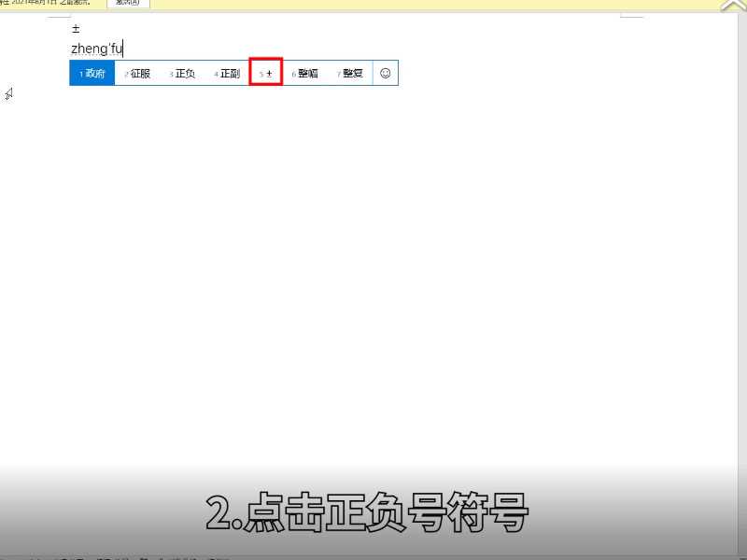
Task: Click the red-highlighted candidate box
Action: [x=266, y=72]
